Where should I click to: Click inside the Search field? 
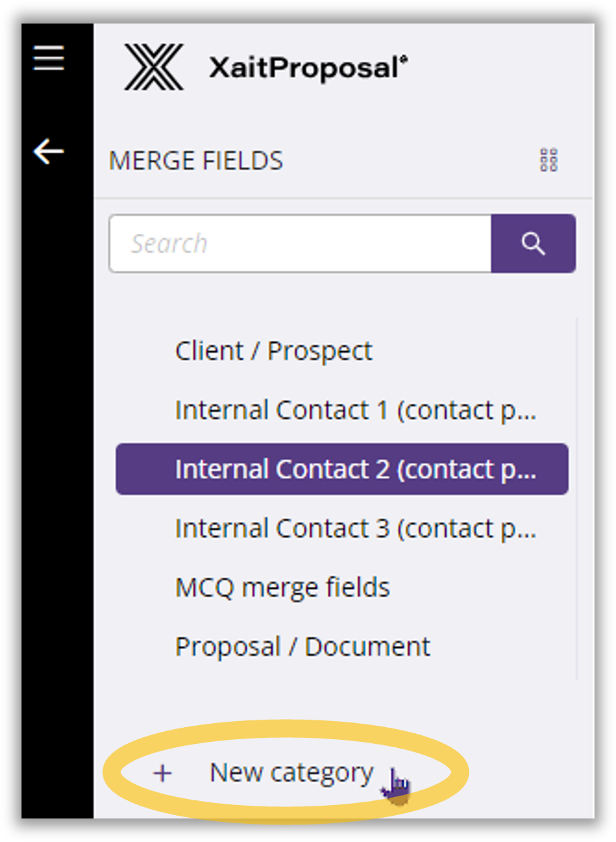[296, 244]
